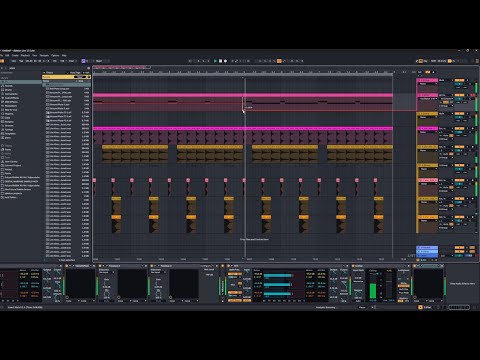Viewport: 480px width, 360px height.
Task: Click the Auto Tags option in browser
Action: tap(75, 72)
